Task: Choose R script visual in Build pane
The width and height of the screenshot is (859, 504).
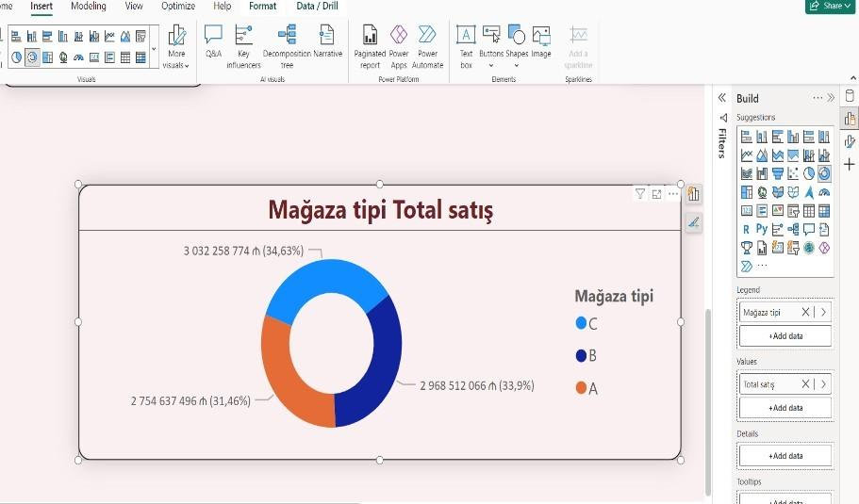Action: [x=746, y=229]
